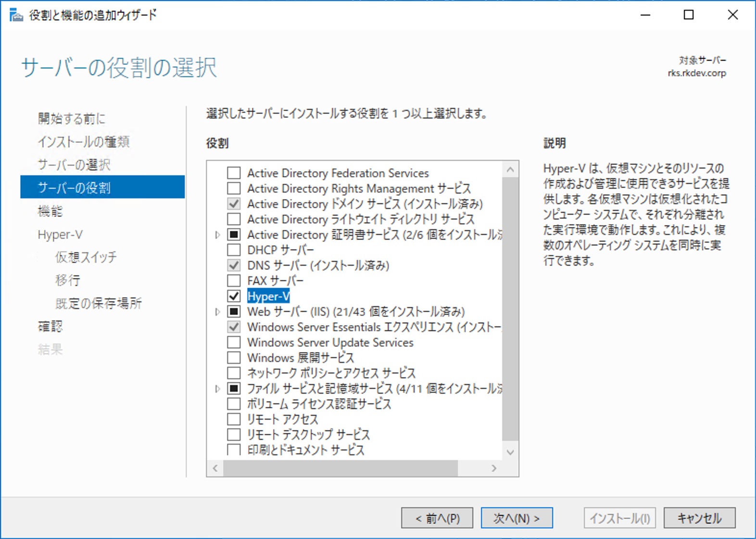Viewport: 756px width, 539px height.
Task: Expand ファイル サービスと記憶域サービス node
Action: (x=217, y=389)
